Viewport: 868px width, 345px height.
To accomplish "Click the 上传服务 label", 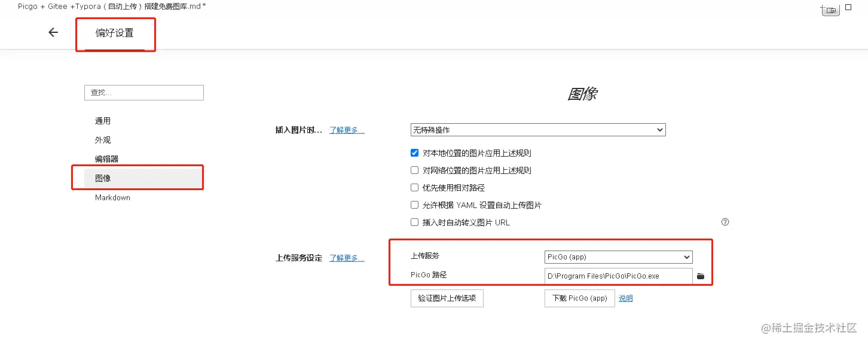I will pos(425,256).
